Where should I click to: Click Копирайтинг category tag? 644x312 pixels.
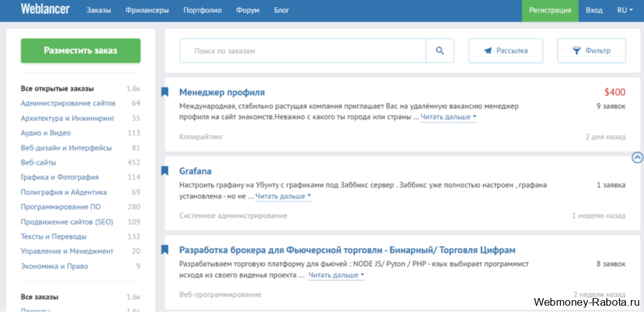(201, 136)
